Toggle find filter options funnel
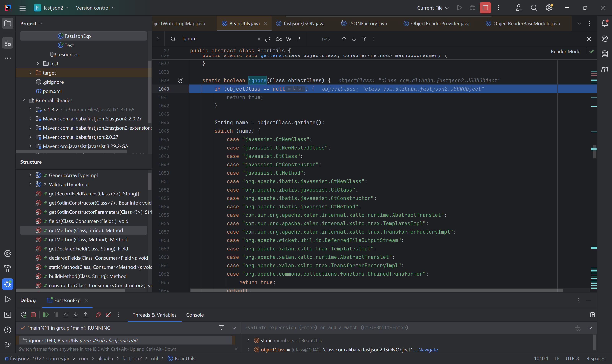Viewport: 612px width, 364px height. coord(364,39)
